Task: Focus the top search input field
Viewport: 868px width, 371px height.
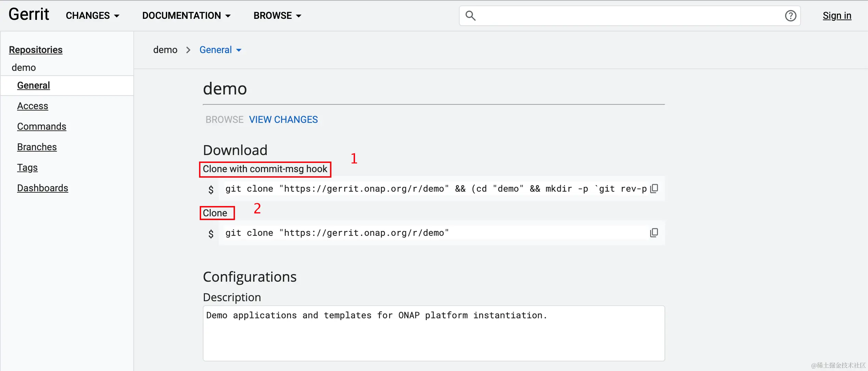Action: pyautogui.click(x=629, y=16)
